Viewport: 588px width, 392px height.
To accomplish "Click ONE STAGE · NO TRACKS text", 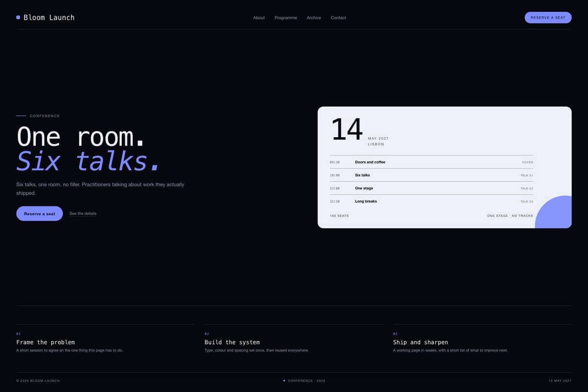I will (x=510, y=216).
